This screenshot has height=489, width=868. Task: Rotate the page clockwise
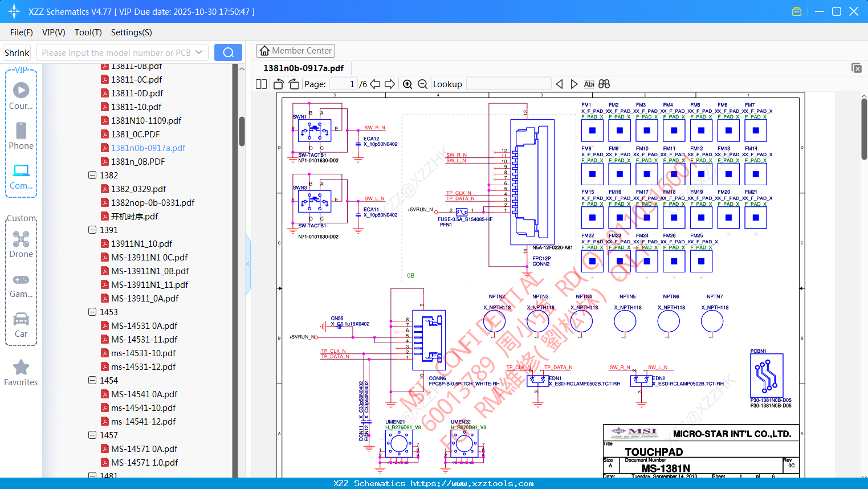coord(294,84)
